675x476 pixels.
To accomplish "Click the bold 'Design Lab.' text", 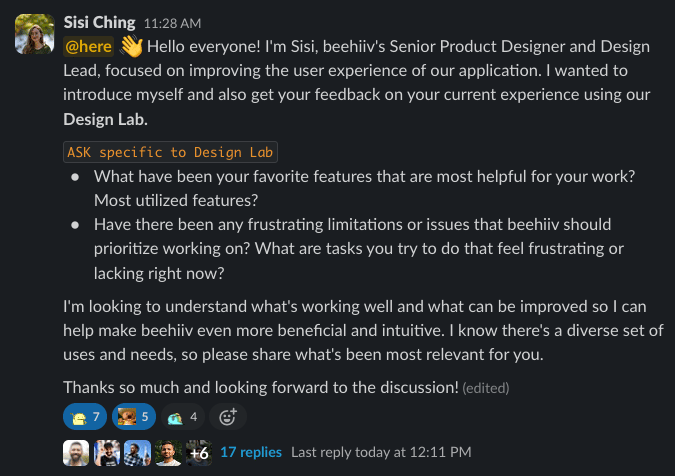I will tap(105, 119).
